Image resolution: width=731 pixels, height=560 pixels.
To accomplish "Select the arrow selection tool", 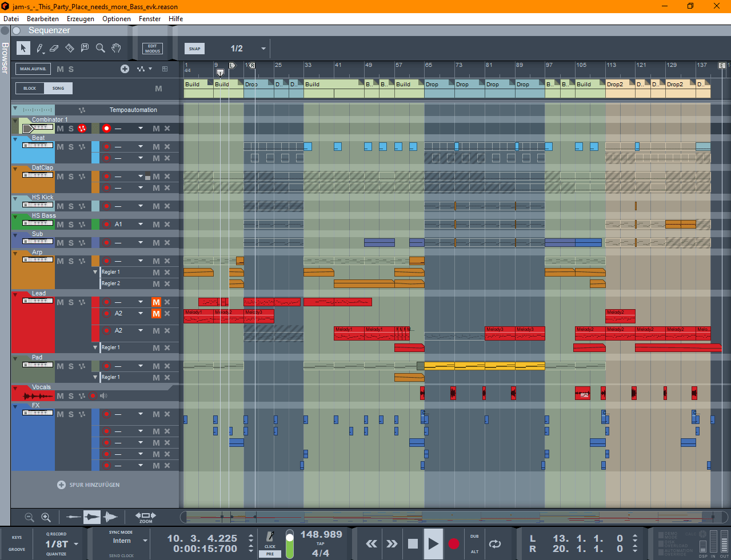I will pos(23,48).
